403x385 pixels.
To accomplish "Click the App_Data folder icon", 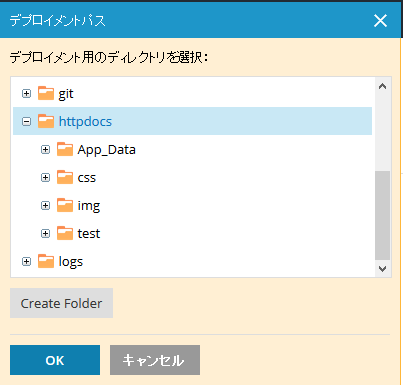I will (x=65, y=149).
